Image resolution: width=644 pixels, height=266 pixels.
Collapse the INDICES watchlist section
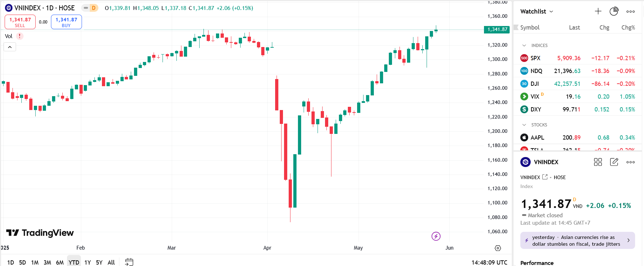(x=524, y=46)
